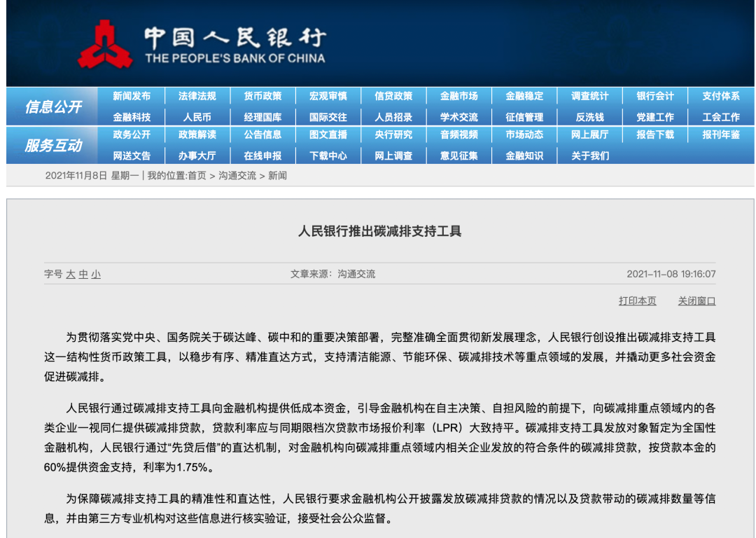This screenshot has height=538, width=756.
Task: Open 政务公开 under 服务互动
Action: (x=132, y=134)
